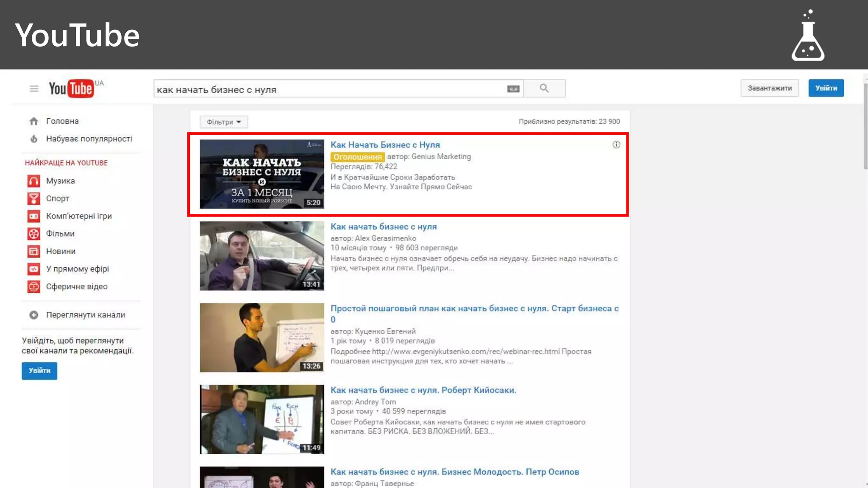This screenshot has width=868, height=488.
Task: Click the НАЙКРАЩЕ НА YOUTUBE heading link
Action: pyautogui.click(x=66, y=163)
